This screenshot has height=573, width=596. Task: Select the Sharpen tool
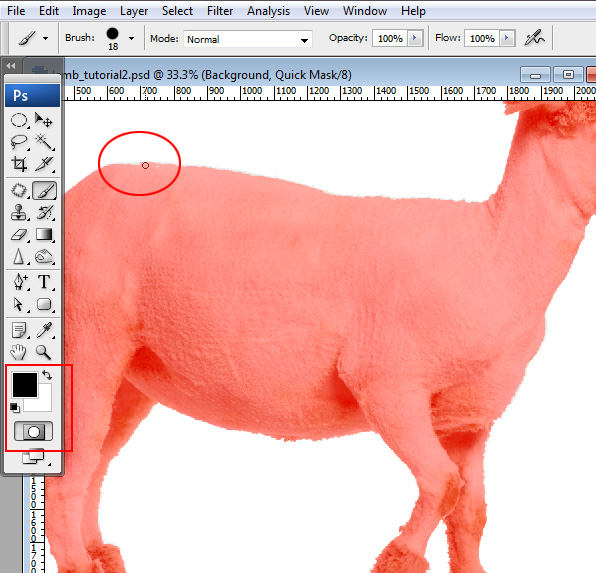[x=19, y=257]
